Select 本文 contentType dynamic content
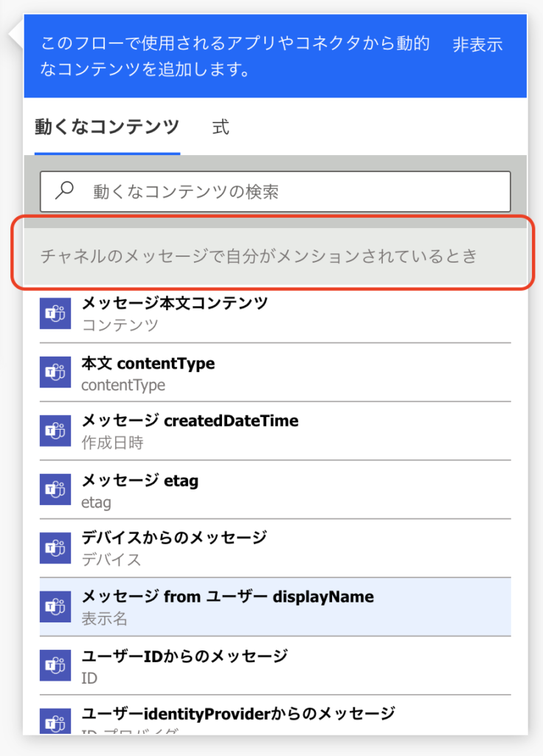 tap(275, 372)
